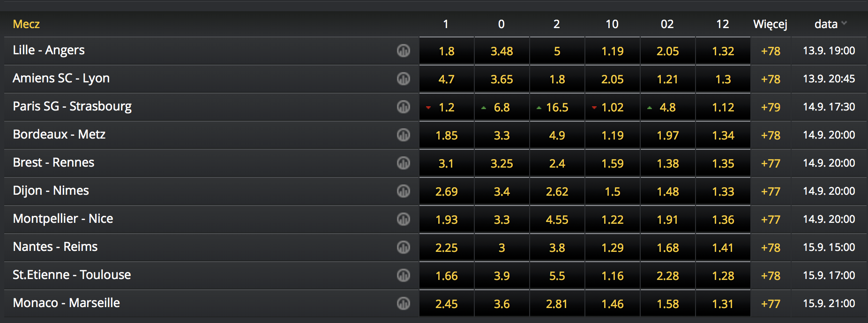Open the St.Etienne - Toulouse match link
868x323 pixels.
72,275
